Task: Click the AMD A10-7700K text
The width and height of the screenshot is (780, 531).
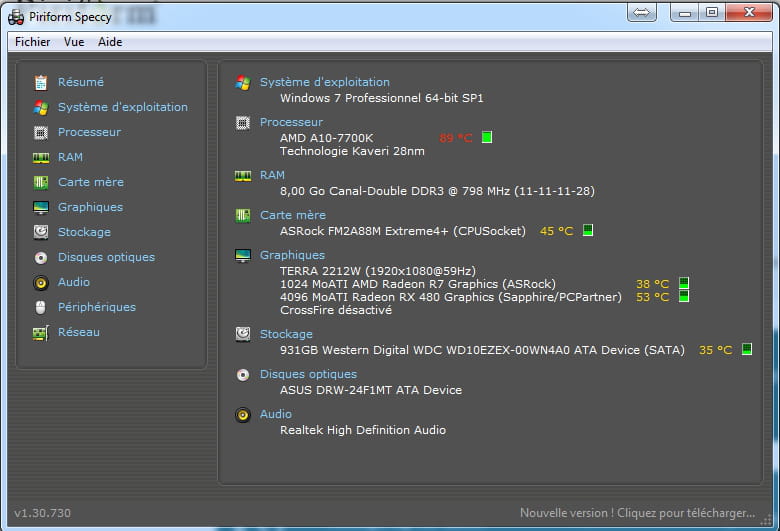Action: point(326,138)
